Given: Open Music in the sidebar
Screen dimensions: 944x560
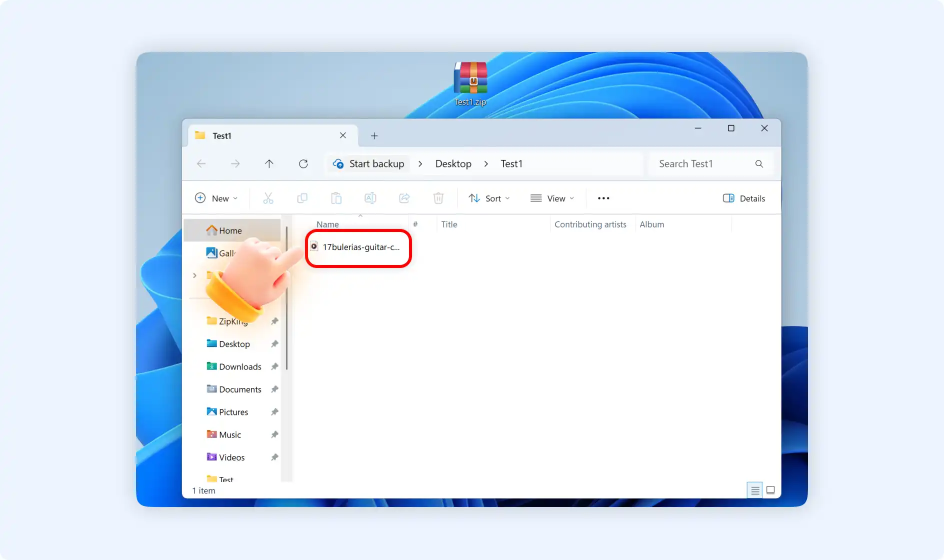Looking at the screenshot, I should 224,434.
